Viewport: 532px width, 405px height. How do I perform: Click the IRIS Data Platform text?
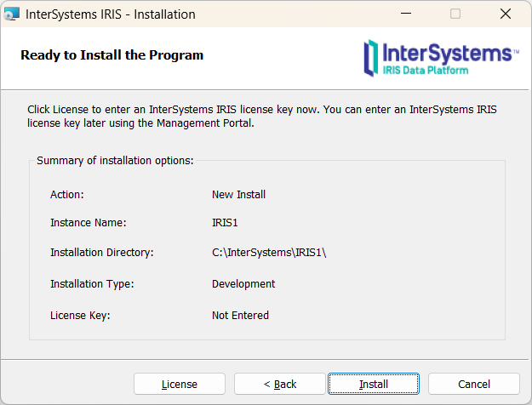(x=426, y=70)
